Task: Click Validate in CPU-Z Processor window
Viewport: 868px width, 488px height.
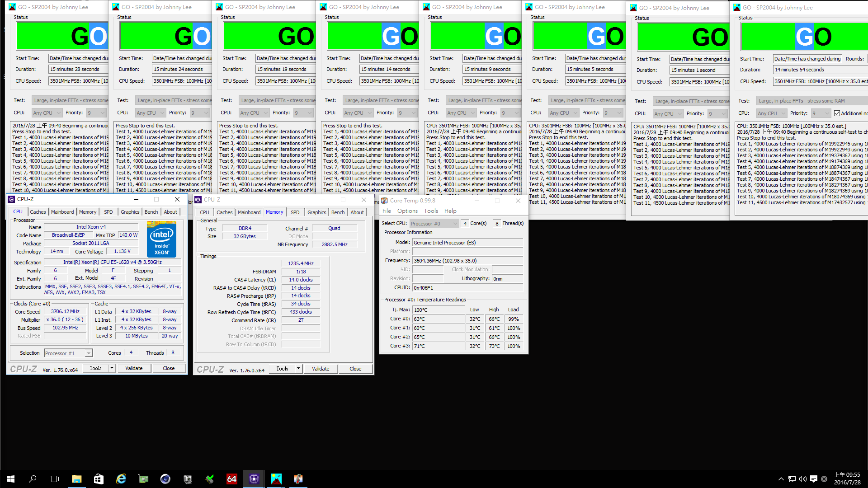Action: [x=134, y=368]
